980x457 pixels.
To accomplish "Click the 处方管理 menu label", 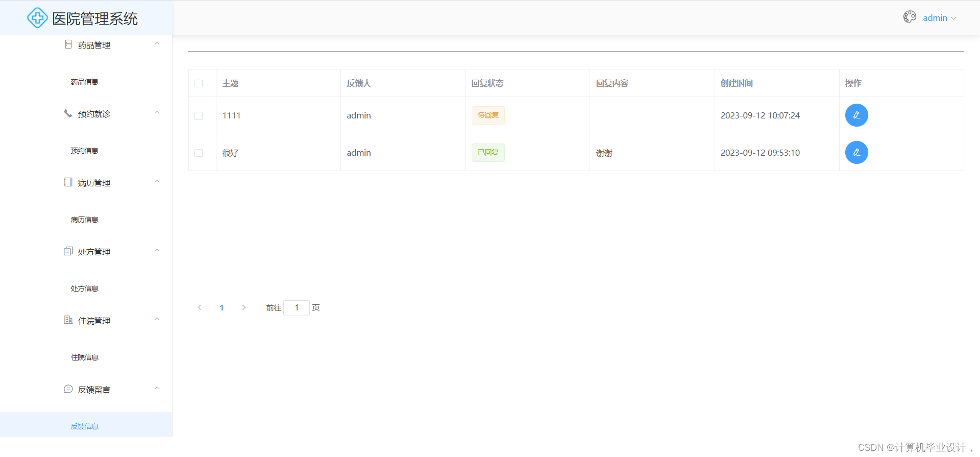I will (x=94, y=252).
